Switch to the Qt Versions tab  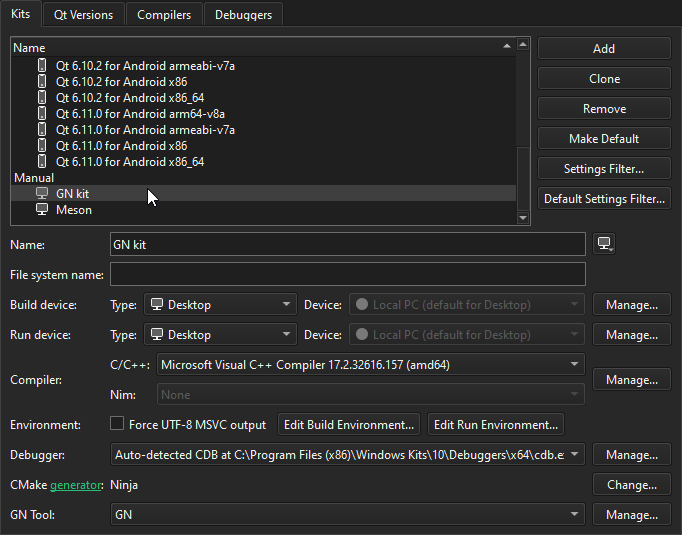(x=84, y=15)
